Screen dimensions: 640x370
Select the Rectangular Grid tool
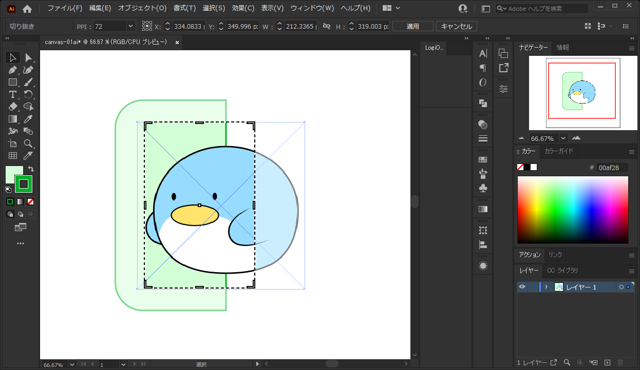pyautogui.click(x=13, y=156)
